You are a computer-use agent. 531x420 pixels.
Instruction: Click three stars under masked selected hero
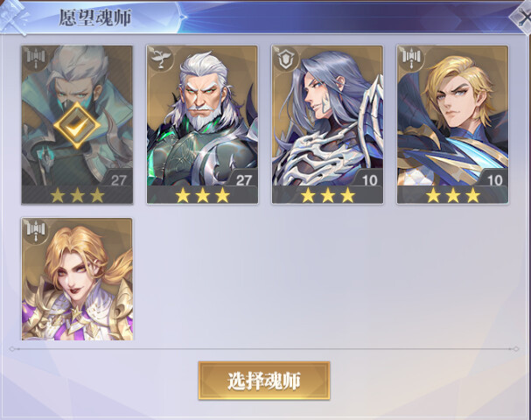pos(77,195)
